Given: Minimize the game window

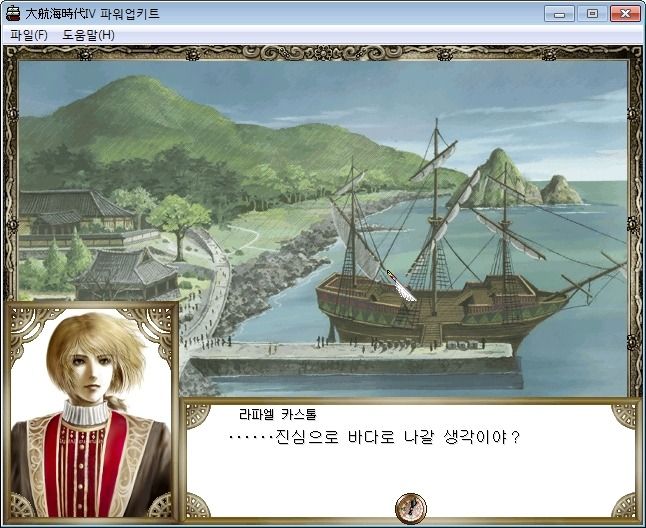Looking at the screenshot, I should click(x=559, y=14).
